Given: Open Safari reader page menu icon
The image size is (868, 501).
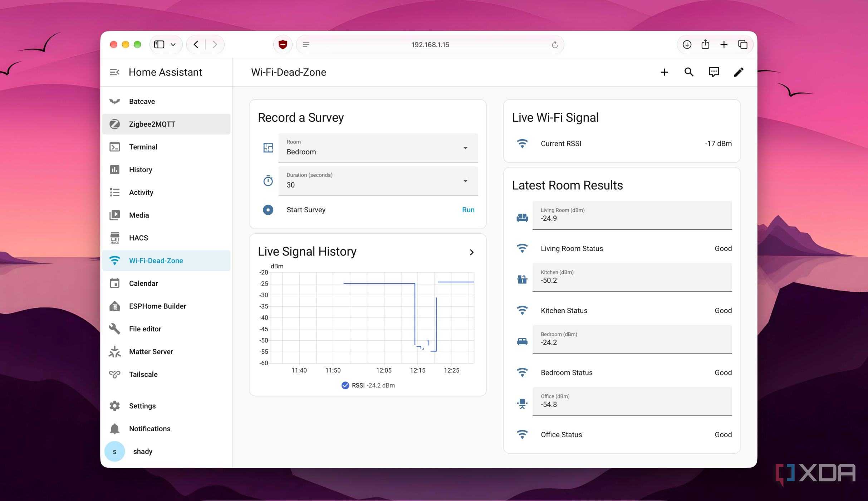Looking at the screenshot, I should pyautogui.click(x=306, y=45).
